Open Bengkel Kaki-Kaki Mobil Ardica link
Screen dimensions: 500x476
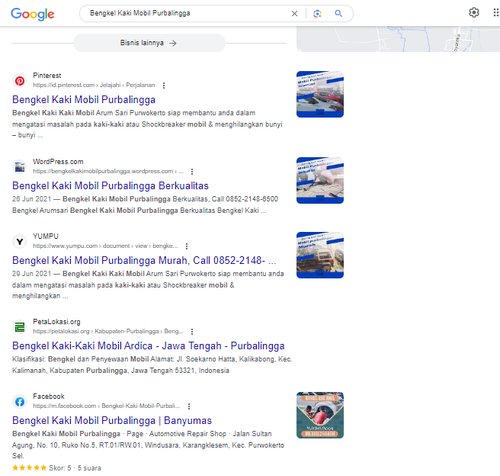click(148, 346)
